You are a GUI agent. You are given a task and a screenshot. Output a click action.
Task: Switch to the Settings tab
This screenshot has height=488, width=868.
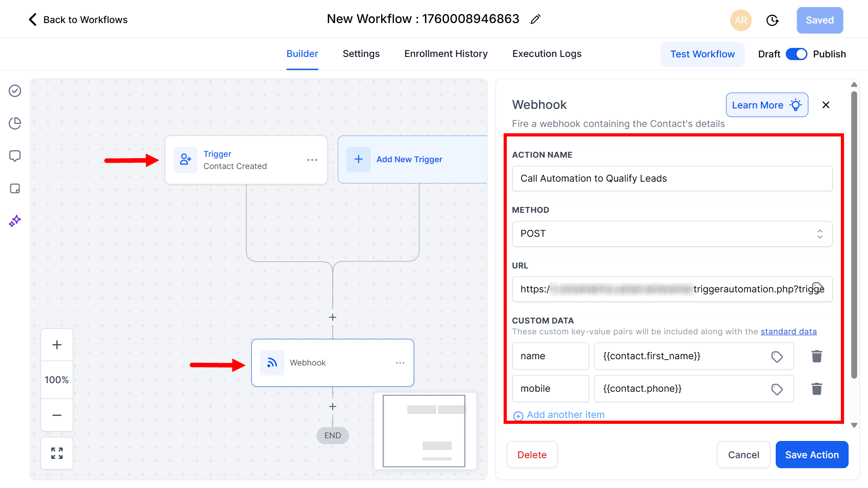(361, 54)
